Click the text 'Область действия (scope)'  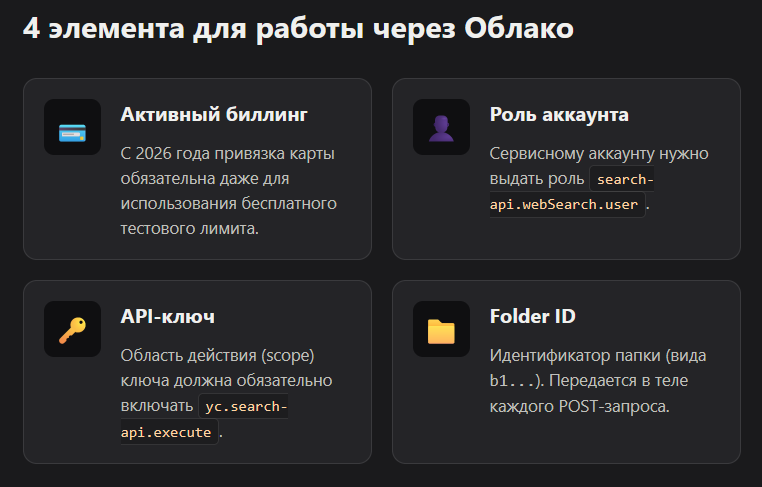(x=217, y=355)
